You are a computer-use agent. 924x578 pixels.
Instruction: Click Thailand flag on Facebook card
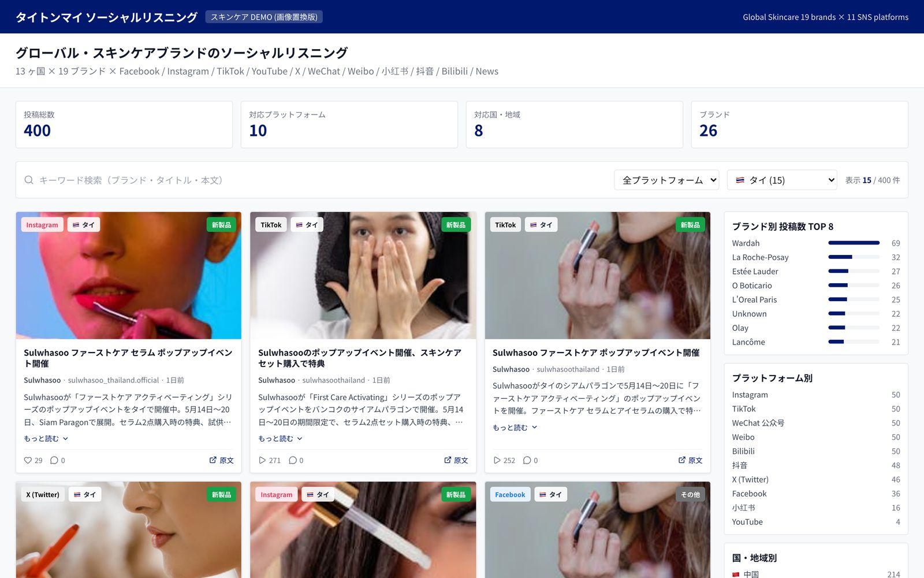coord(543,495)
